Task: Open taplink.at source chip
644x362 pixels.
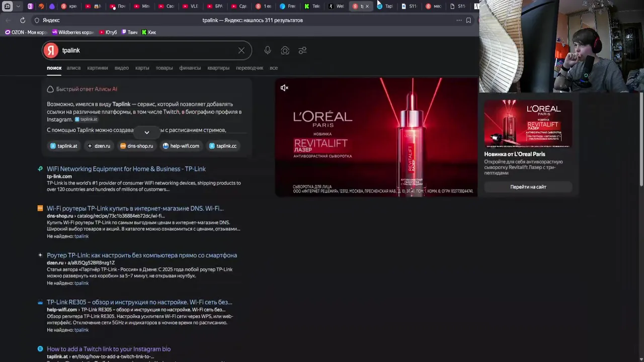Action: [63, 146]
